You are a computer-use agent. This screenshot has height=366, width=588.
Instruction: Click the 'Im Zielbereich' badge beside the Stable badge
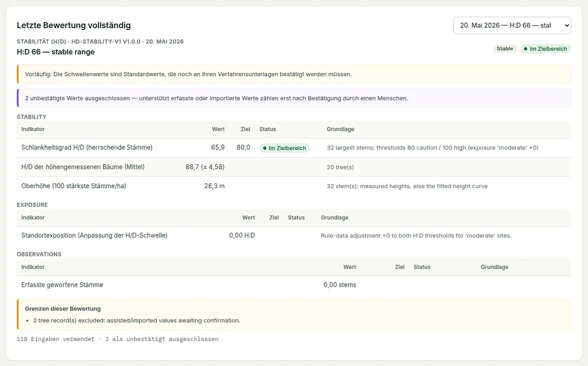click(x=545, y=49)
